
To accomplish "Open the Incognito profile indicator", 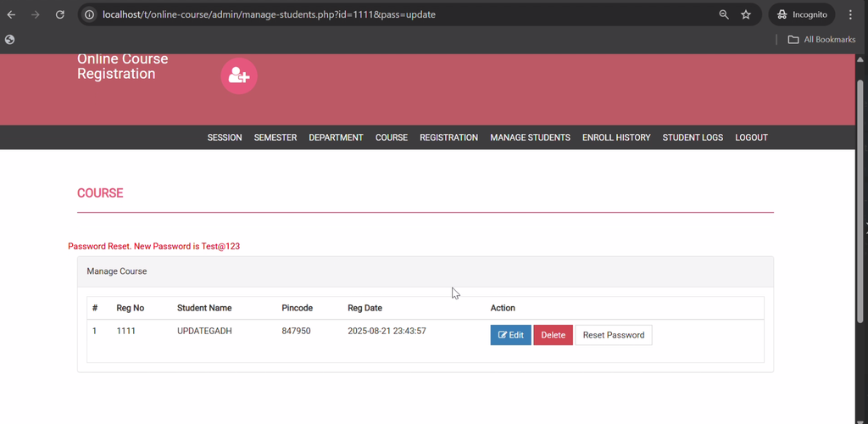I will [x=802, y=15].
